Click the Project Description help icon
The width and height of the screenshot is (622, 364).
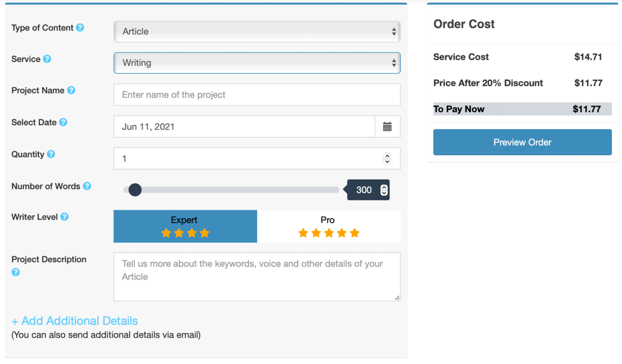[x=15, y=271]
